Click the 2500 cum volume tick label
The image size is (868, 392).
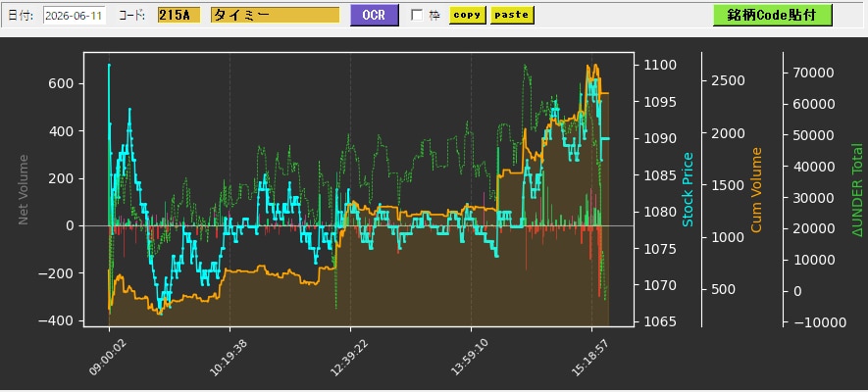729,80
